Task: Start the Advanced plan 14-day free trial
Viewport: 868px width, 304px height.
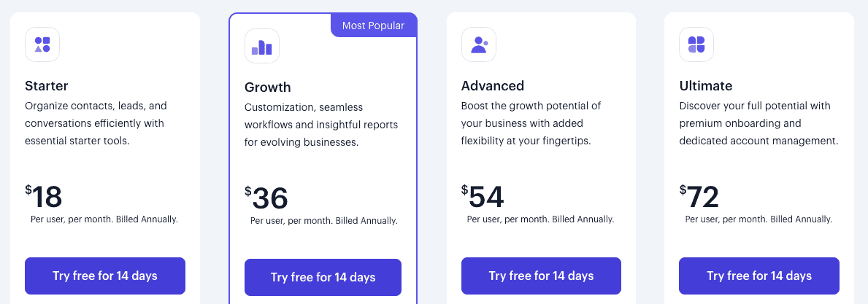Action: pyautogui.click(x=541, y=276)
